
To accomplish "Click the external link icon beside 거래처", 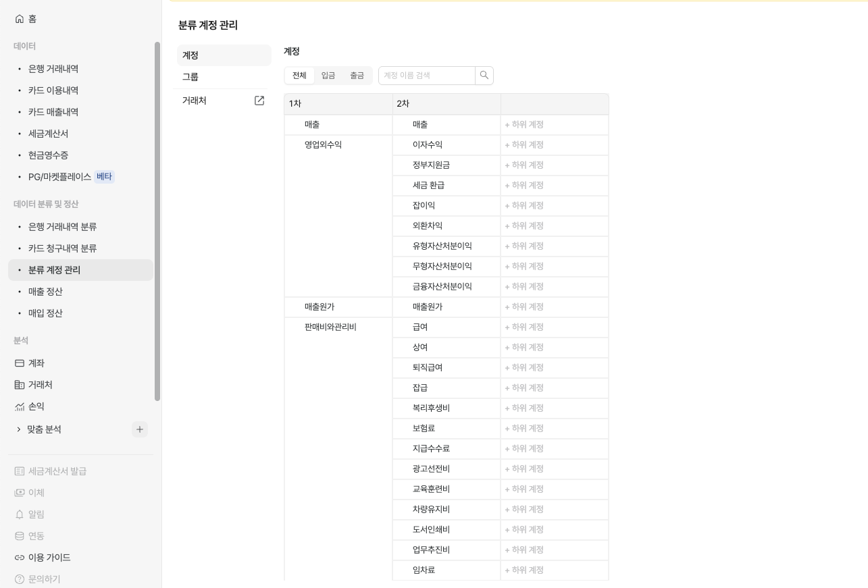I will (x=259, y=101).
